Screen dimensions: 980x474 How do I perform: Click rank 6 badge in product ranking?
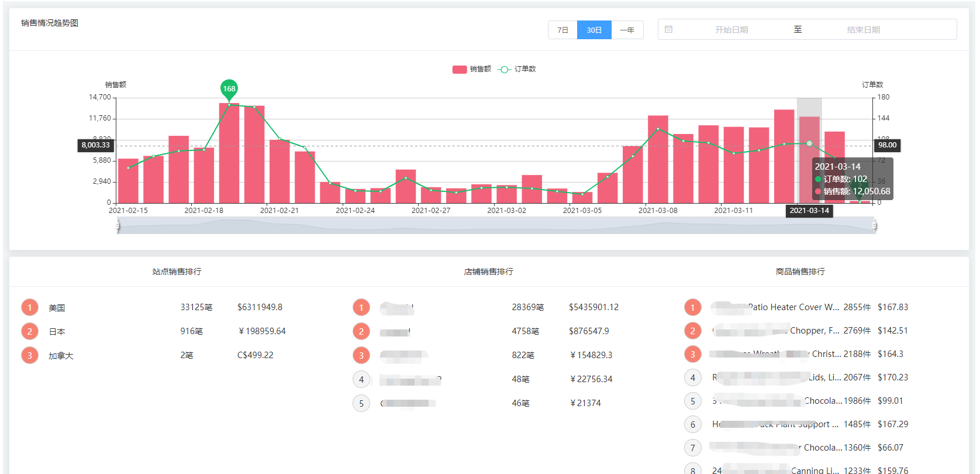click(x=693, y=424)
